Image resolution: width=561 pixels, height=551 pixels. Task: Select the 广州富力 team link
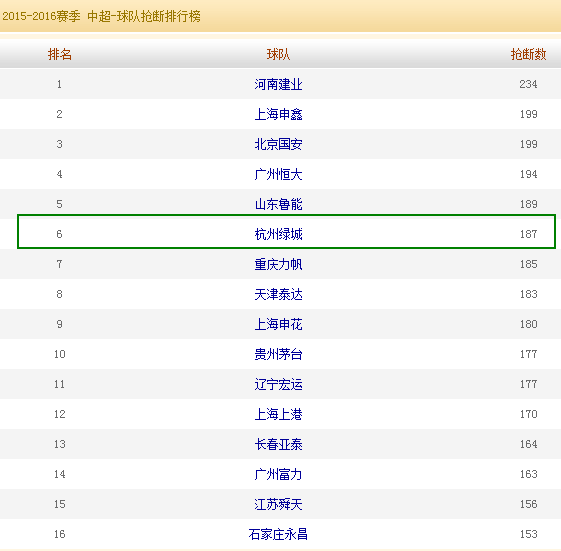point(278,474)
